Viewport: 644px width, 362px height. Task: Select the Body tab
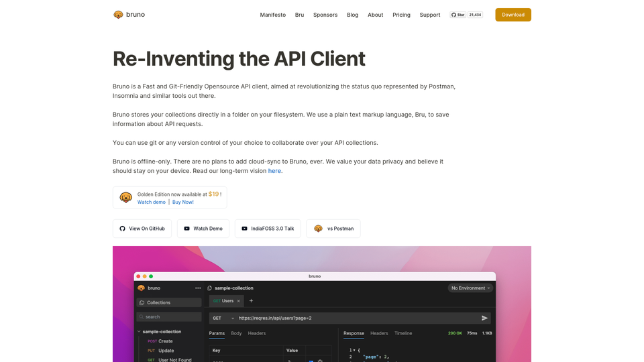coord(236,333)
